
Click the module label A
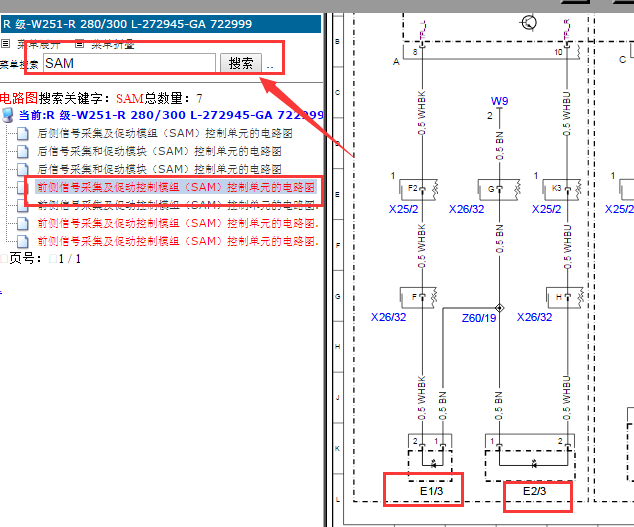coord(396,62)
